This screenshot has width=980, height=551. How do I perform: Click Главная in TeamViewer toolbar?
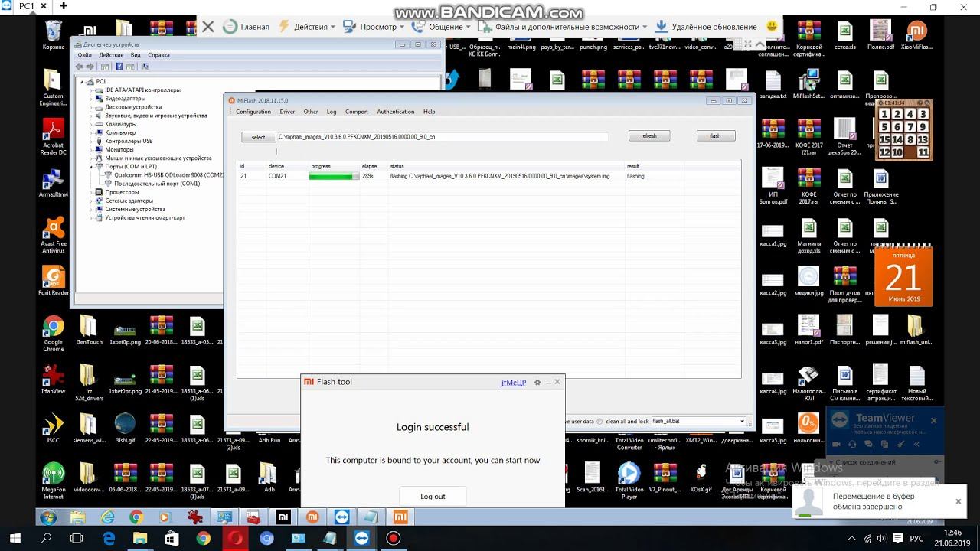pyautogui.click(x=247, y=27)
